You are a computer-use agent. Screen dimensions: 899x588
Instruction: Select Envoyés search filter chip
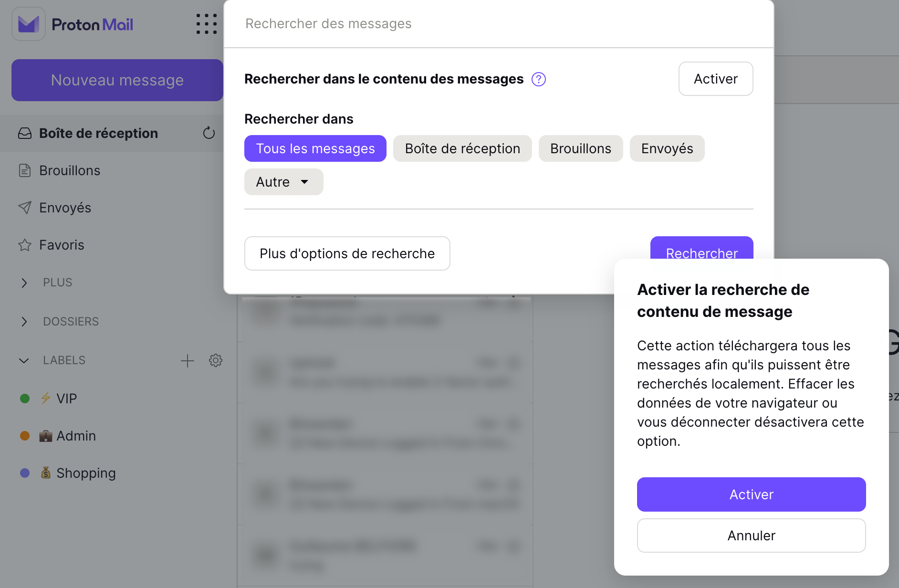pyautogui.click(x=667, y=148)
